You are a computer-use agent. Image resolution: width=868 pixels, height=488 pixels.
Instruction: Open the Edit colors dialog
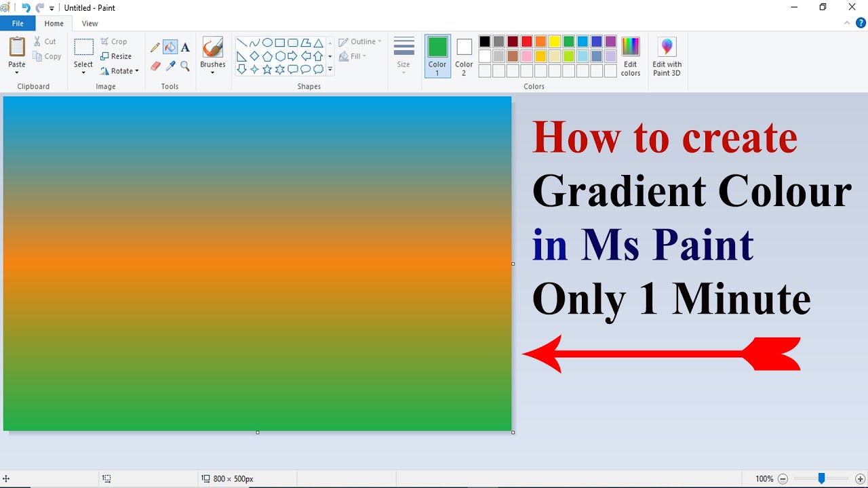click(631, 56)
